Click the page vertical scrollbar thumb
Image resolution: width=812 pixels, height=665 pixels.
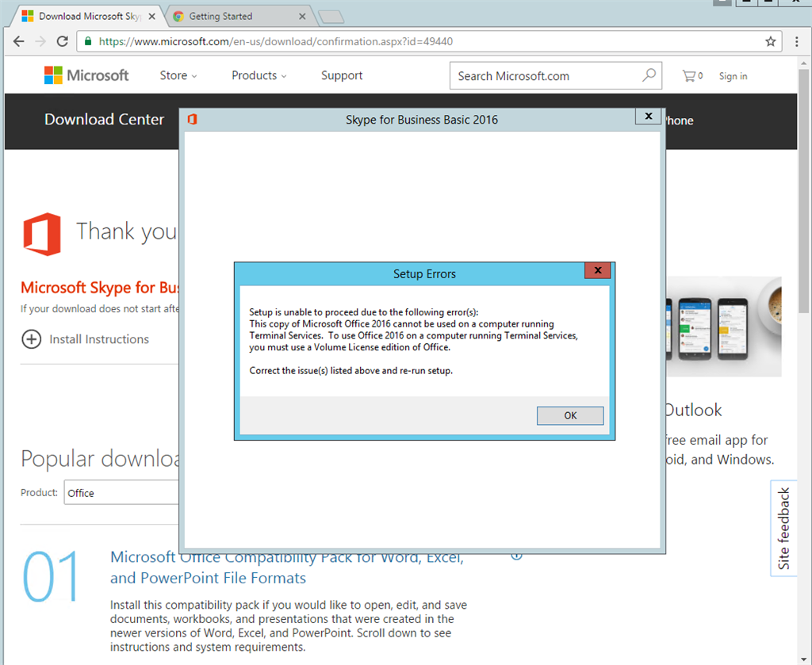click(x=803, y=190)
